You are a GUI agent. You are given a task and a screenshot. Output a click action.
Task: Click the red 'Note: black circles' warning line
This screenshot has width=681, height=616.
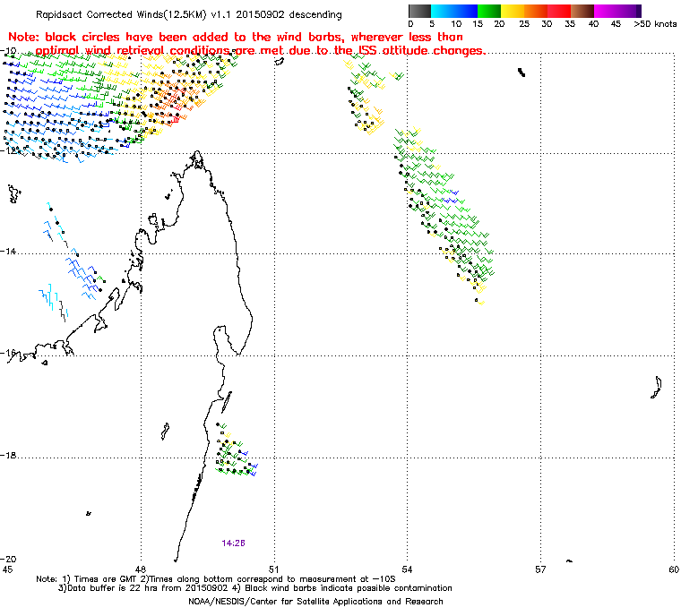click(x=236, y=37)
